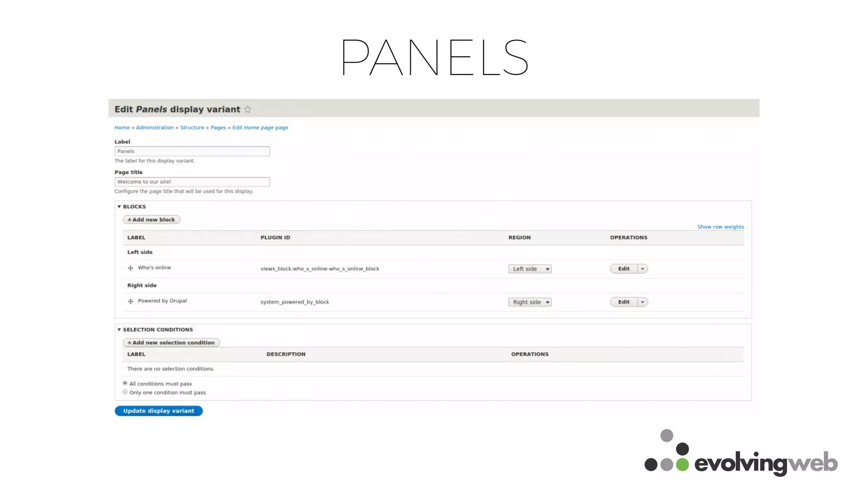Screen dimensions: 868x488
Task: Click Right side region heading row
Action: 433,286
